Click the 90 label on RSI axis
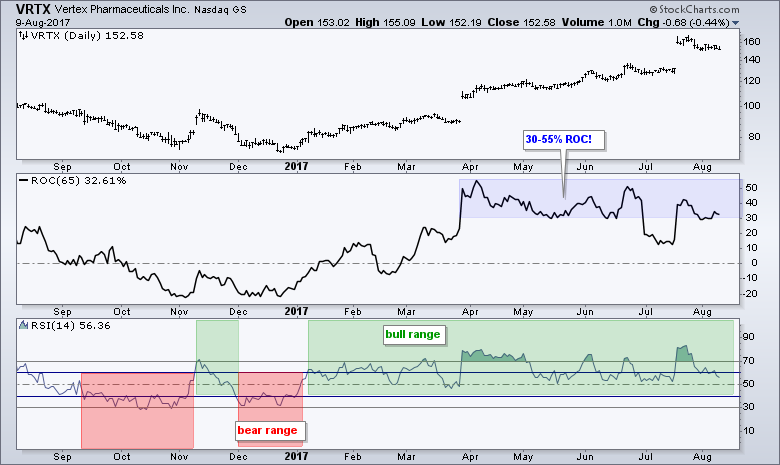 point(749,337)
